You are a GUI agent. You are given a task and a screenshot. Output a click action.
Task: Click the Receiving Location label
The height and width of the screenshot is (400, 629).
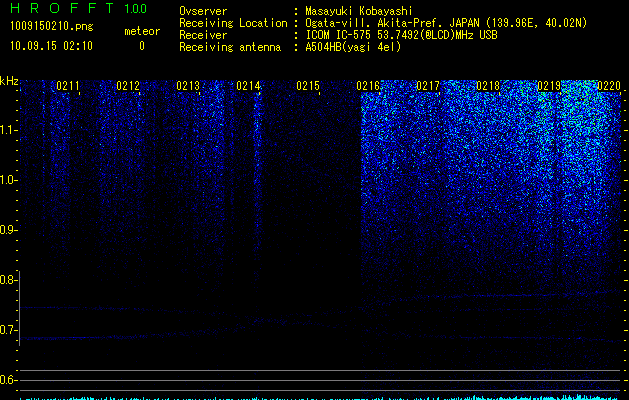click(233, 23)
